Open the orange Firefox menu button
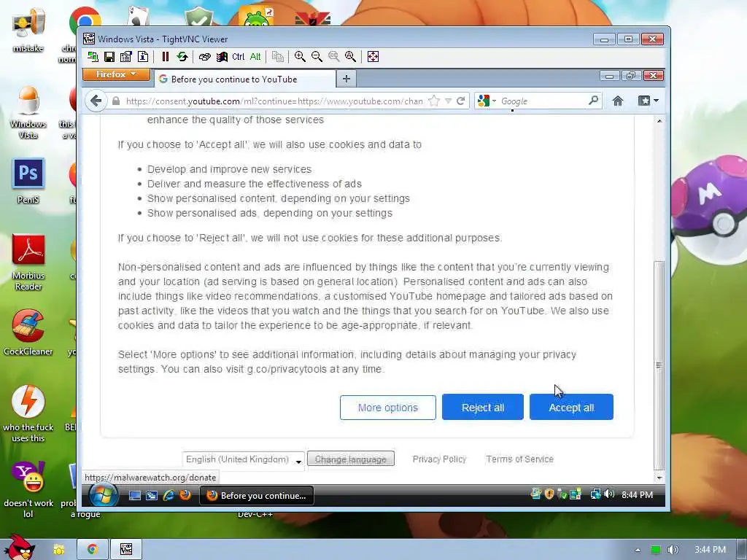The width and height of the screenshot is (747, 560). pos(116,75)
